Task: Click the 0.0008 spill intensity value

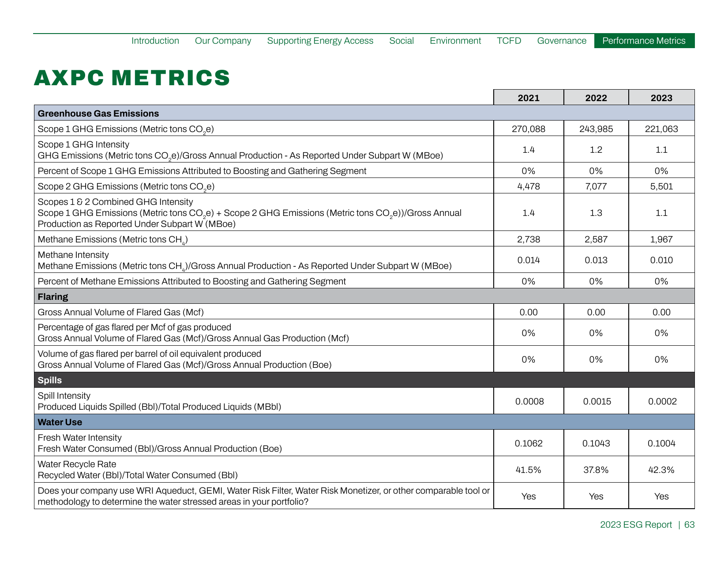Action: [x=529, y=401]
